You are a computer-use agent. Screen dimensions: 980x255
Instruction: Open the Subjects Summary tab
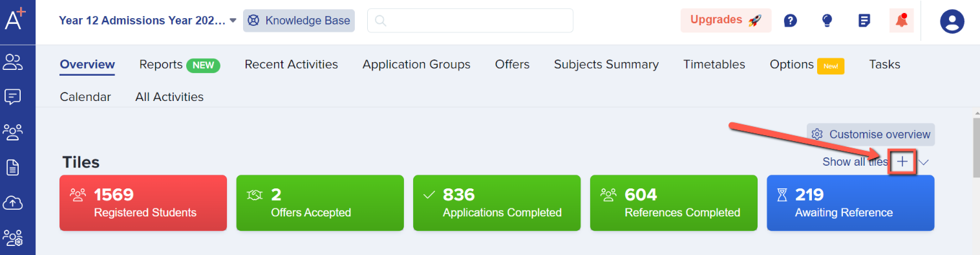606,64
